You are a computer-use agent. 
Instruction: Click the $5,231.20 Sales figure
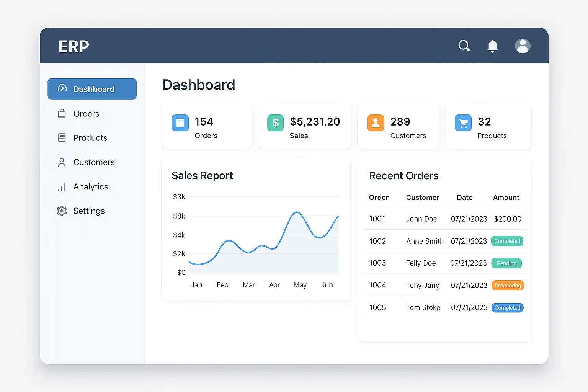[x=315, y=122]
